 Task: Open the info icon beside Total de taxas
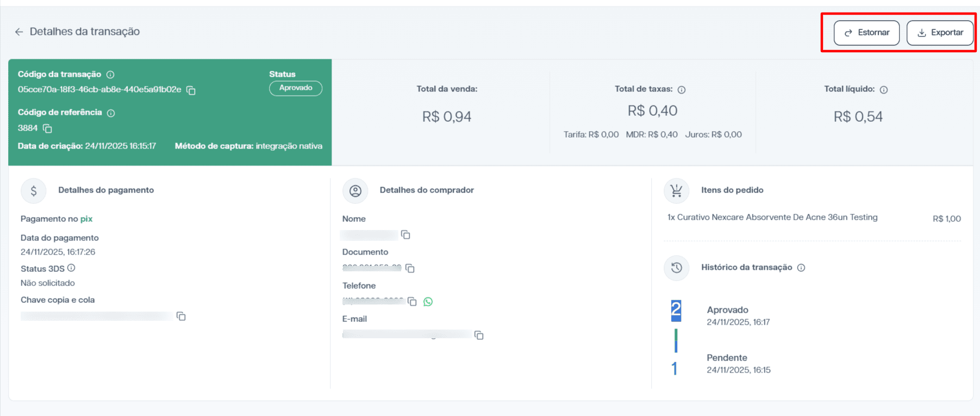682,90
